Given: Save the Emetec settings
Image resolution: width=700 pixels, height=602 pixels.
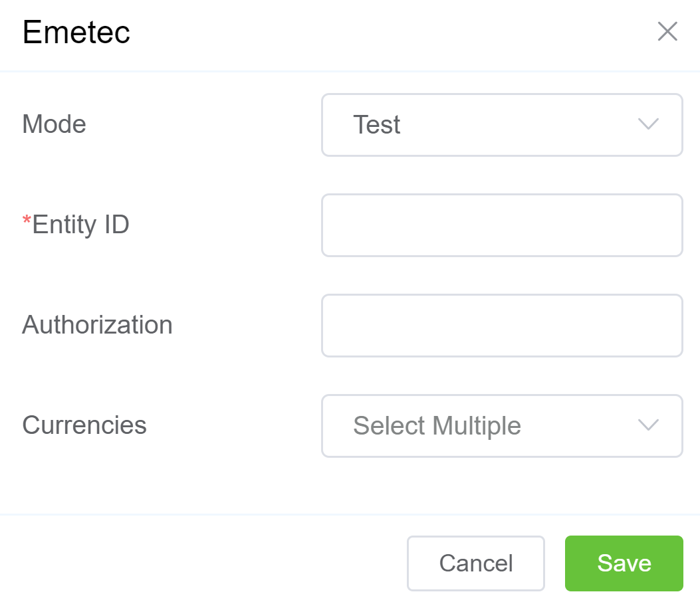Looking at the screenshot, I should (x=624, y=563).
